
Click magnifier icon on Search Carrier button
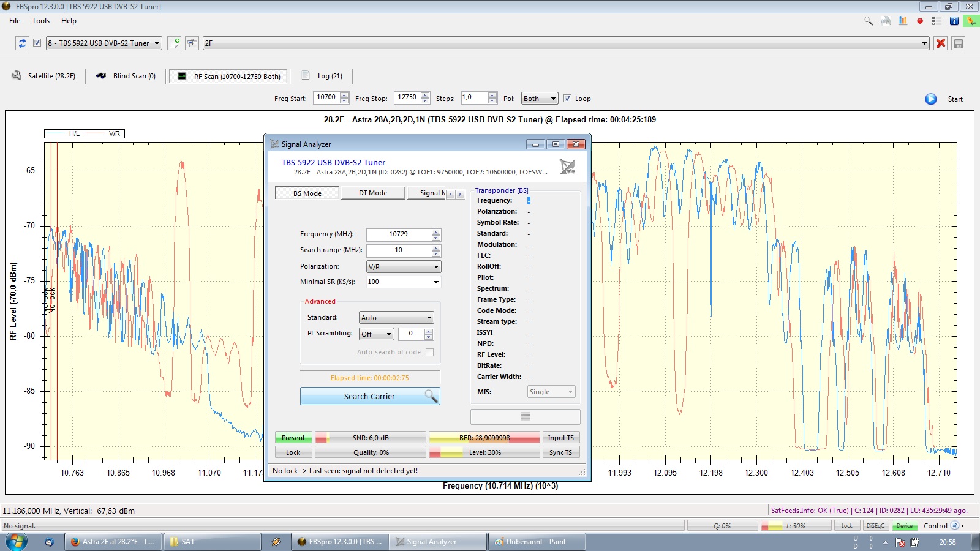click(x=431, y=396)
